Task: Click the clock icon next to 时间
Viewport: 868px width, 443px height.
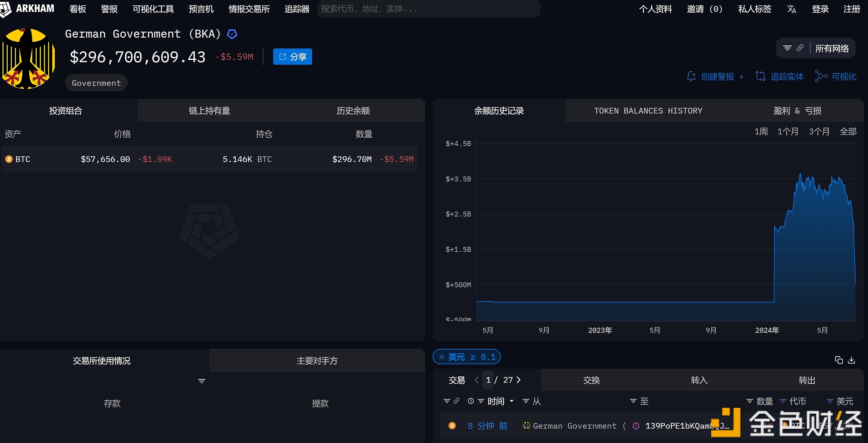Action: pos(471,401)
